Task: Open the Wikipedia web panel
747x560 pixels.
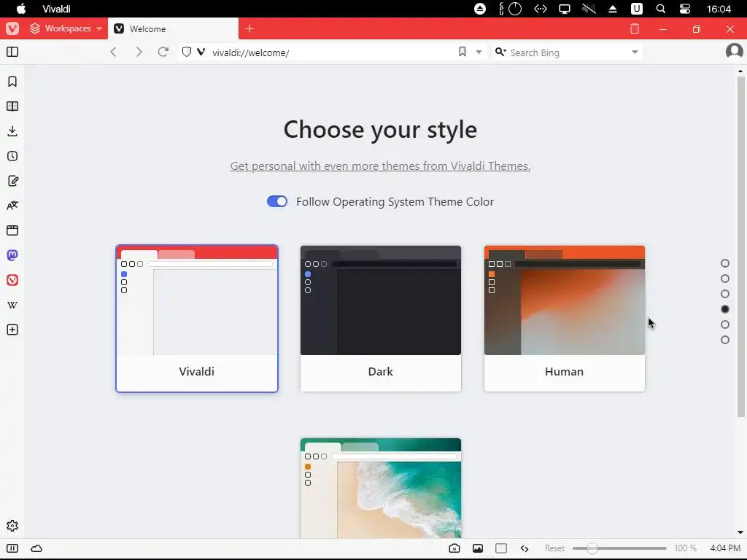Action: [12, 305]
